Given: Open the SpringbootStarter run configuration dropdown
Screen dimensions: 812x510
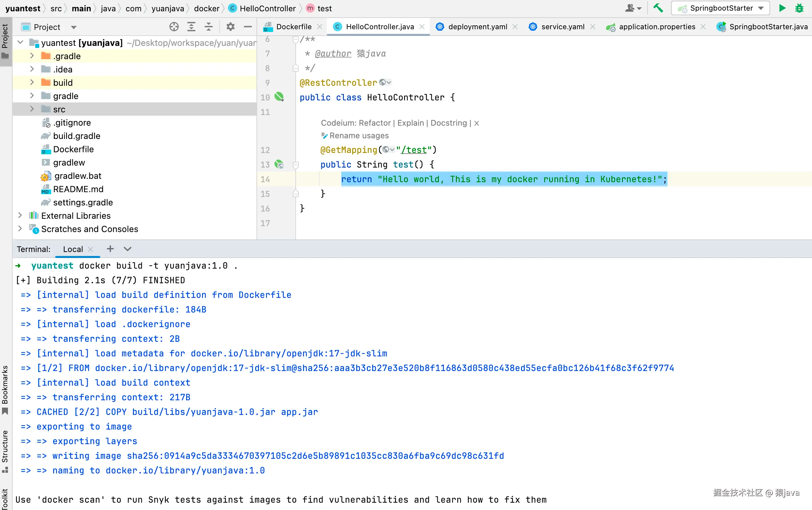Looking at the screenshot, I should [761, 8].
